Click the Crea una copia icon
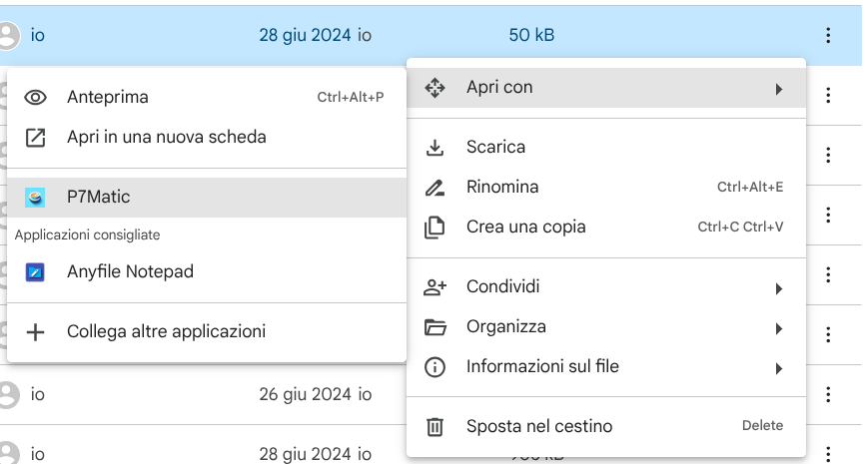 click(x=434, y=227)
